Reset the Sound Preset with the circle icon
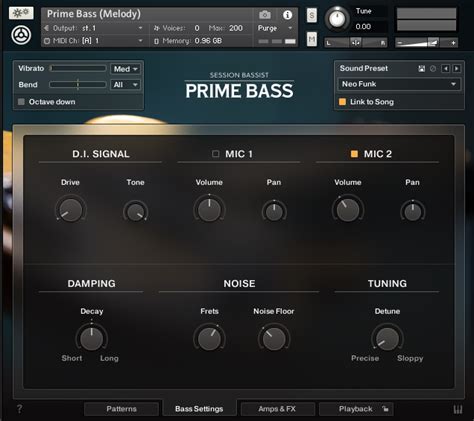This screenshot has height=421, width=474. click(433, 69)
